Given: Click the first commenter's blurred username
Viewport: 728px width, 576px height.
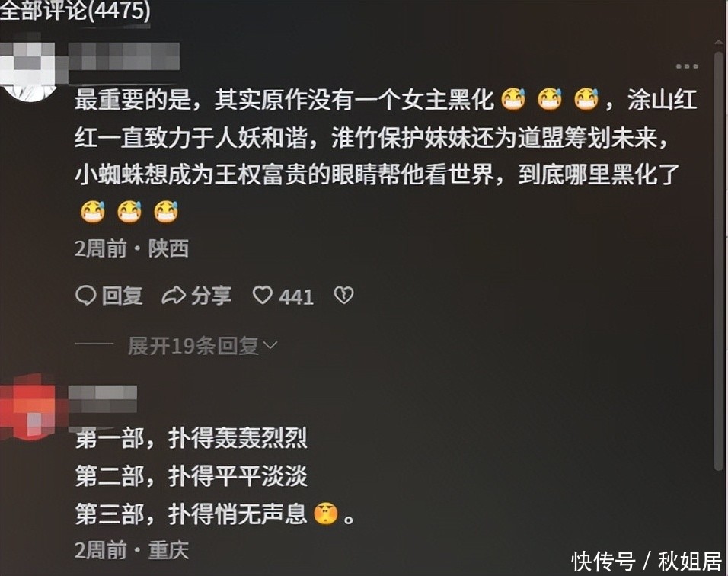Looking at the screenshot, I should pyautogui.click(x=123, y=56).
